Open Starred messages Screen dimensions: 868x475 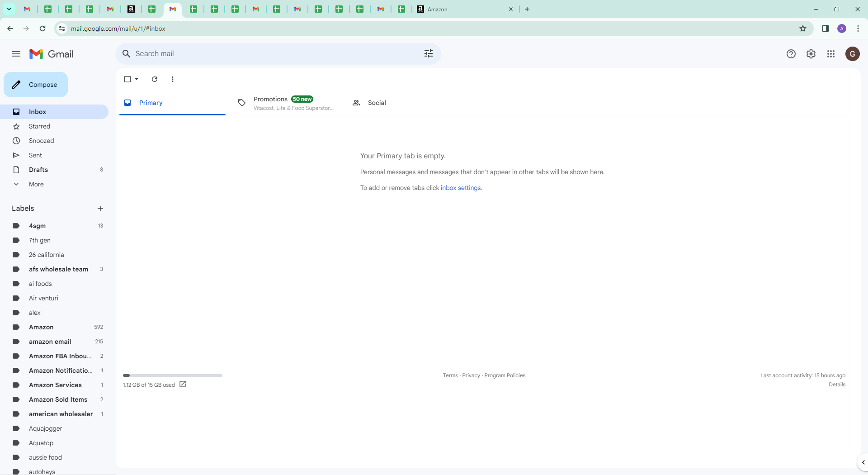coord(54,126)
